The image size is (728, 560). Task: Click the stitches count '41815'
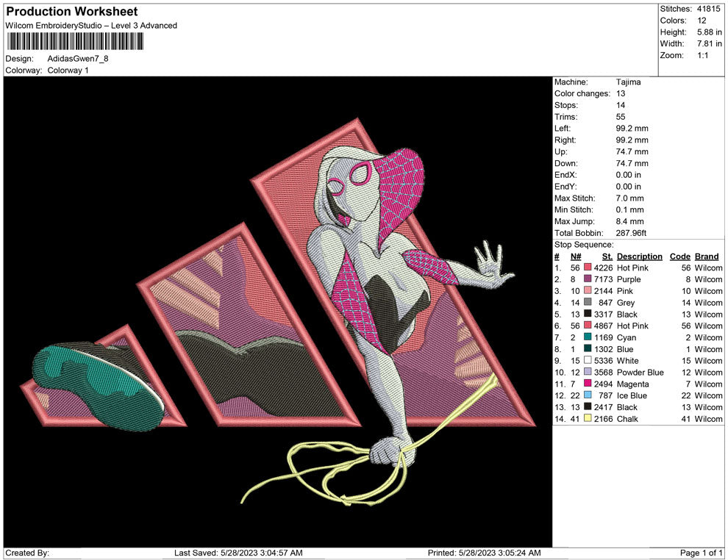[708, 9]
